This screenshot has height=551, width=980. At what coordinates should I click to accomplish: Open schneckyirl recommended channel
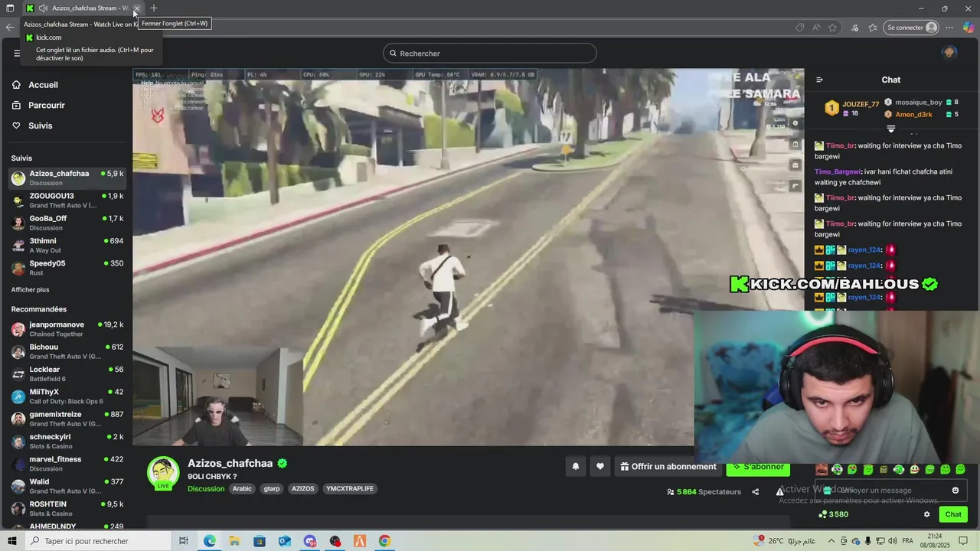coord(67,441)
